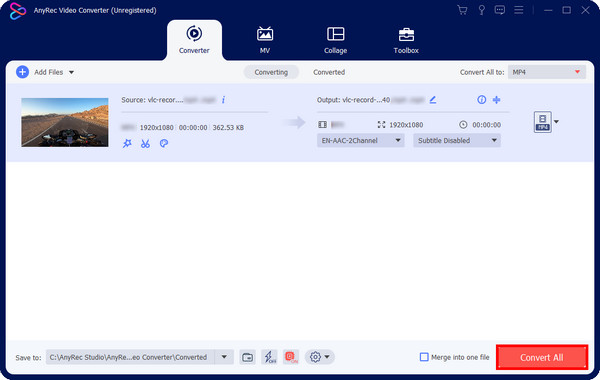Click the video thumbnail preview

tap(65, 122)
